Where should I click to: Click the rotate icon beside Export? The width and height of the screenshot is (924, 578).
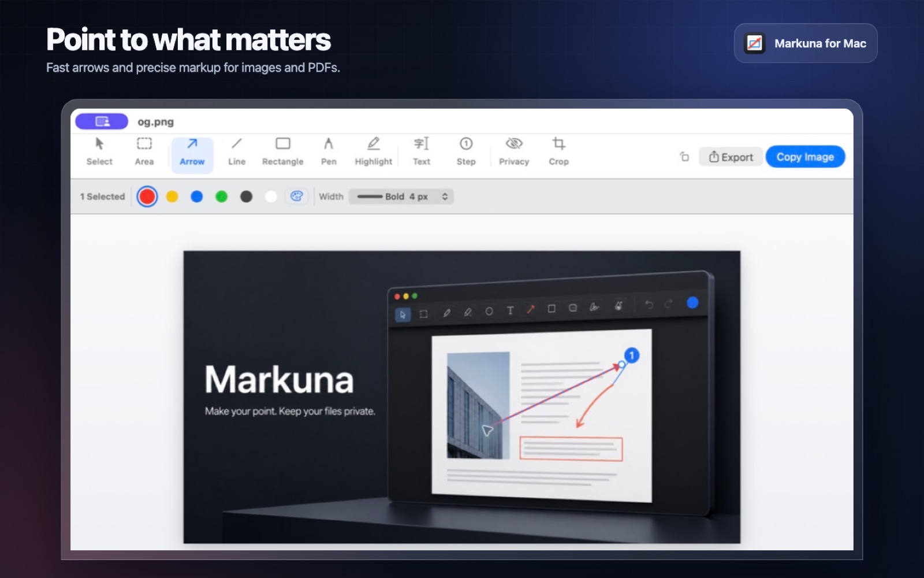tap(684, 157)
